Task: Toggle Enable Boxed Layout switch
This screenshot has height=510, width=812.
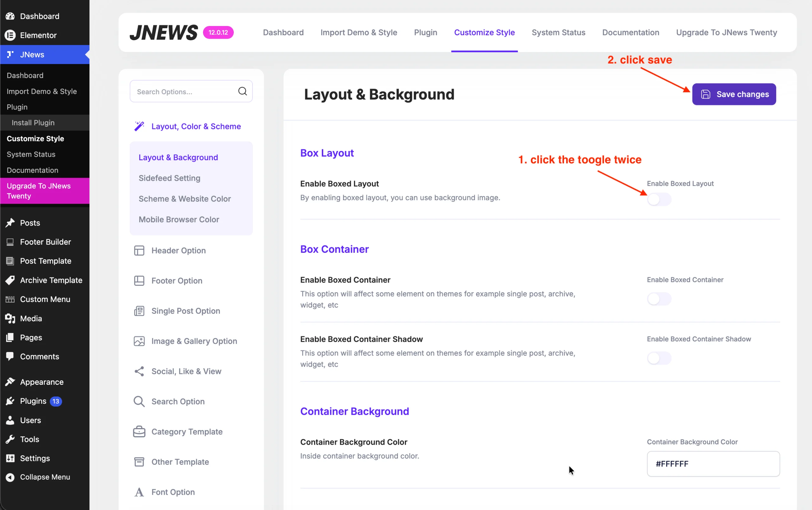Action: click(x=659, y=199)
